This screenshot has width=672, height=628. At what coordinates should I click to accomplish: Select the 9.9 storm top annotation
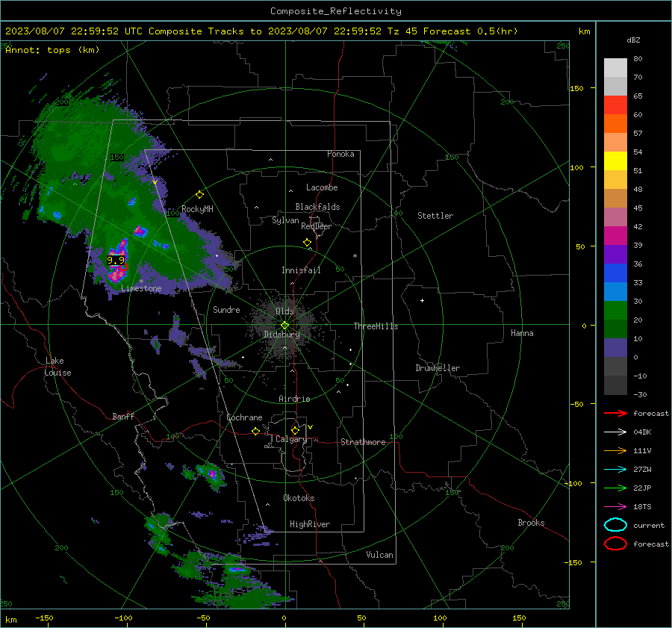coord(115,260)
